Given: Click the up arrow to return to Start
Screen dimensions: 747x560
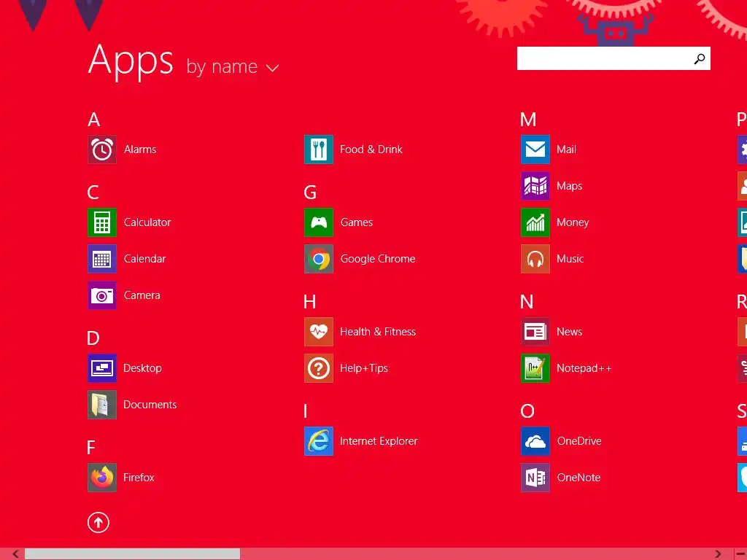Looking at the screenshot, I should coord(98,522).
